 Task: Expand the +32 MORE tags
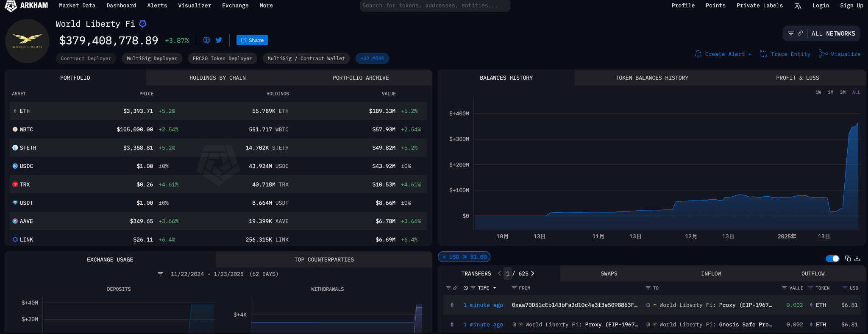(x=372, y=58)
